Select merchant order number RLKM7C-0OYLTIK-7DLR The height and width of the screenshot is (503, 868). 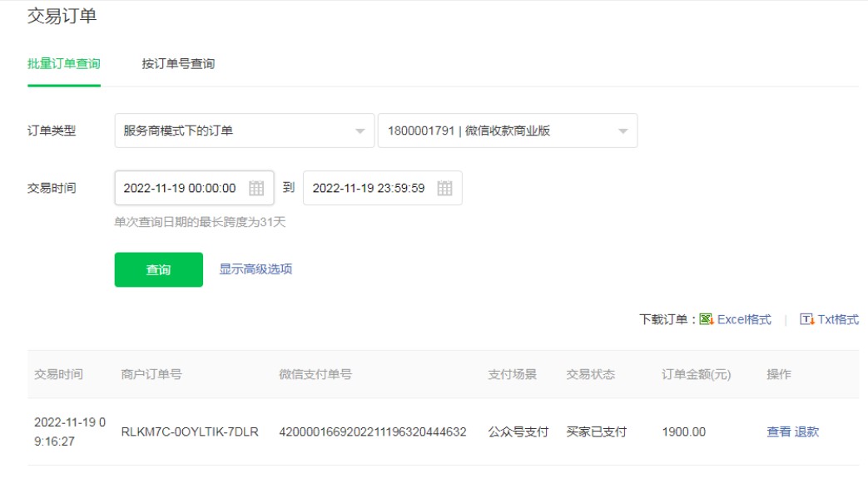point(190,431)
